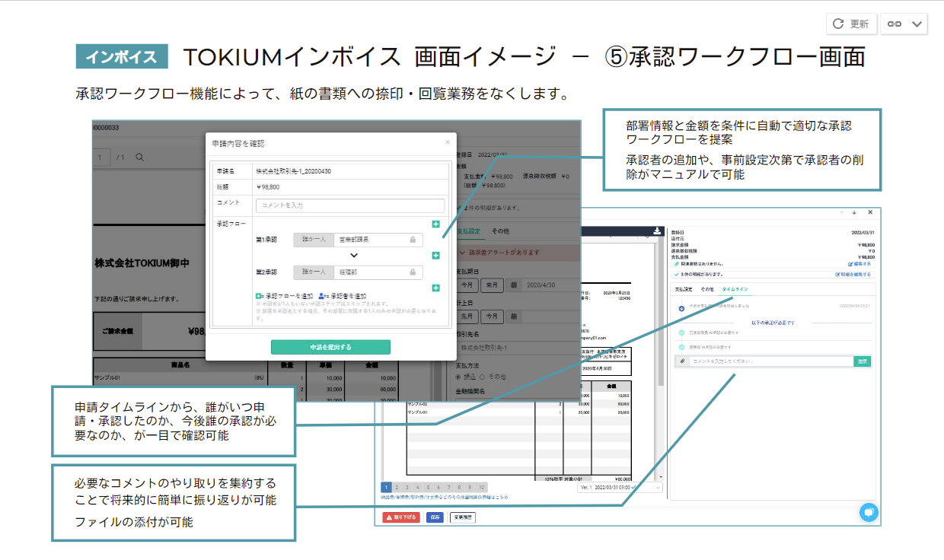Click the download icon above invoice preview

click(x=656, y=231)
